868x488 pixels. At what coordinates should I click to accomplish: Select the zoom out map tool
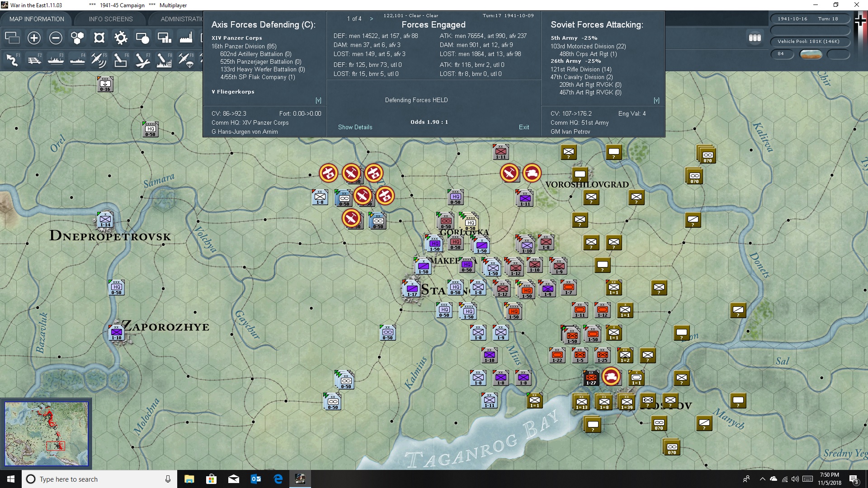point(56,38)
